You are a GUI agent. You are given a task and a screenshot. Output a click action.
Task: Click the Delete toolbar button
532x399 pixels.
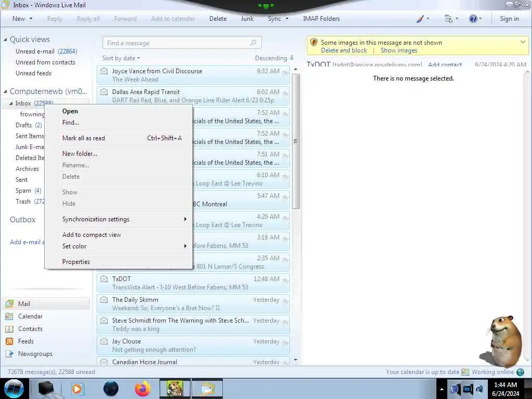point(218,19)
